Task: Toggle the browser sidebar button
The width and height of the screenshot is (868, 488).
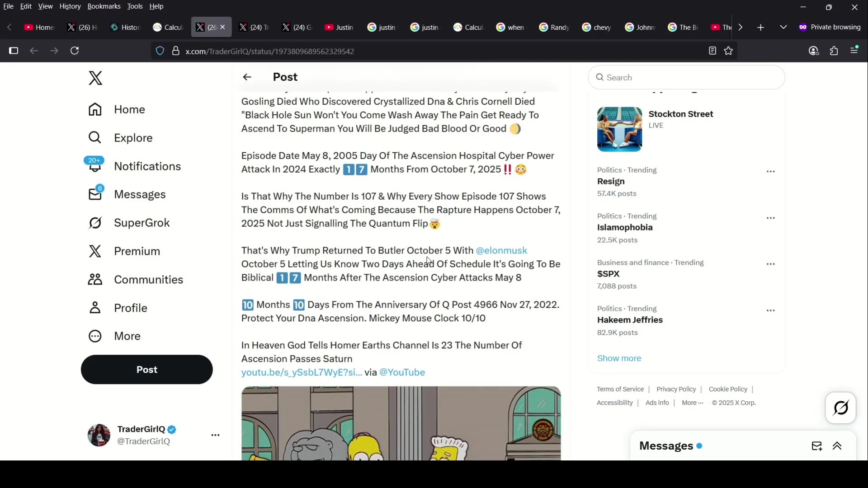Action: [14, 51]
